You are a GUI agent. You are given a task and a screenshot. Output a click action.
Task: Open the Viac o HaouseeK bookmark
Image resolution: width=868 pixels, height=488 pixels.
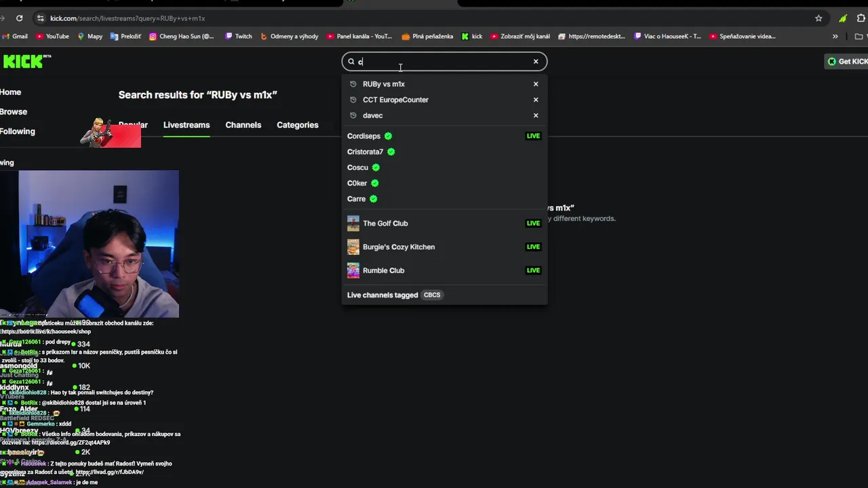tap(668, 37)
